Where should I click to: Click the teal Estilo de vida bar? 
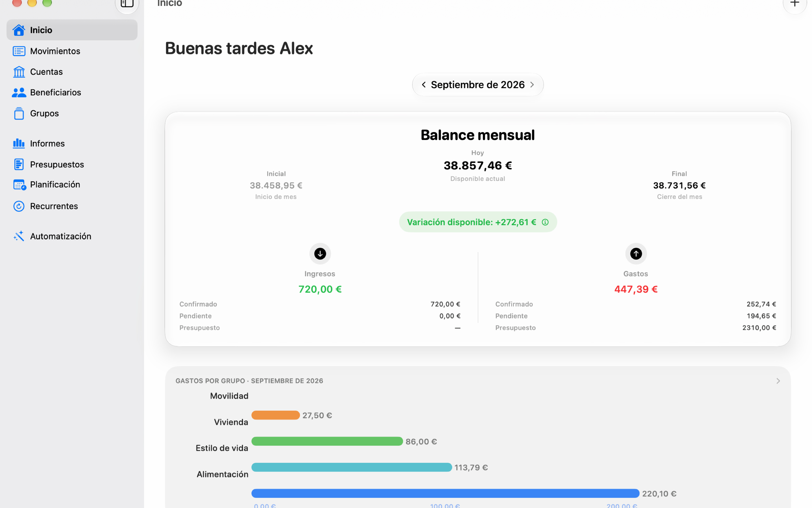pos(351,467)
